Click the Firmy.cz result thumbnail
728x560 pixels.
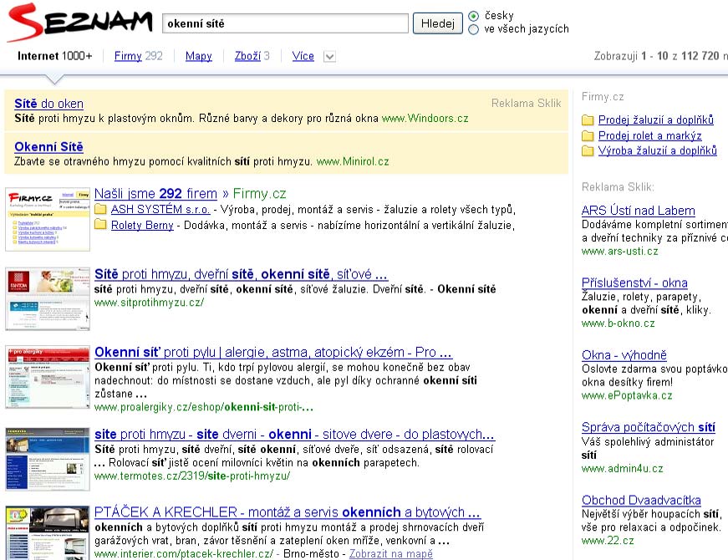pos(48,219)
